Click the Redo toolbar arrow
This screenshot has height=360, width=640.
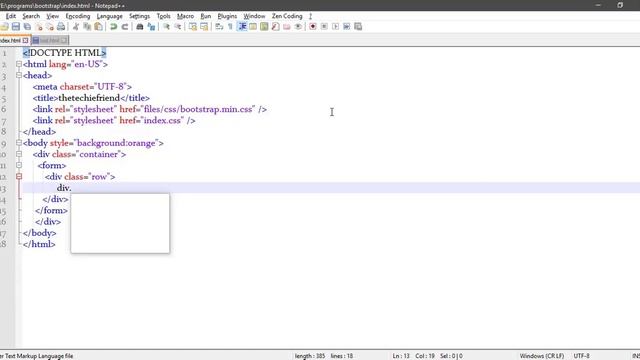click(x=125, y=27)
